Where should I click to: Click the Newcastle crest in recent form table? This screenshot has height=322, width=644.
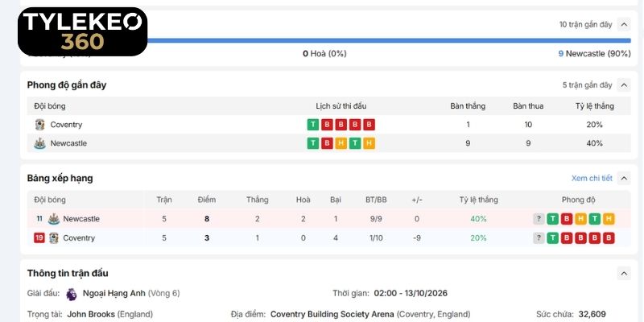pos(39,143)
